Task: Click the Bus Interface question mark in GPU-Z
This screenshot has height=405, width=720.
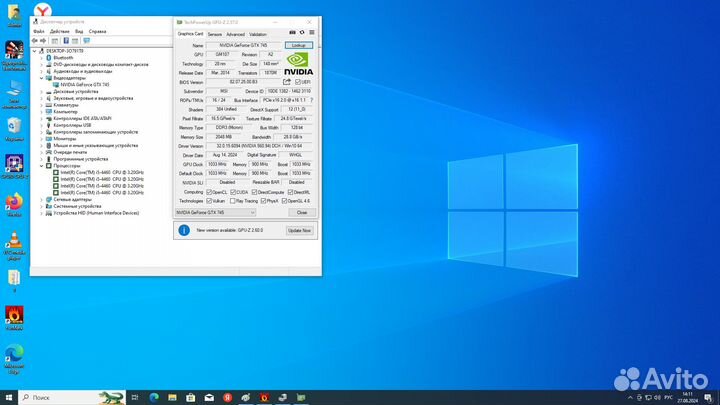Action: (x=311, y=100)
